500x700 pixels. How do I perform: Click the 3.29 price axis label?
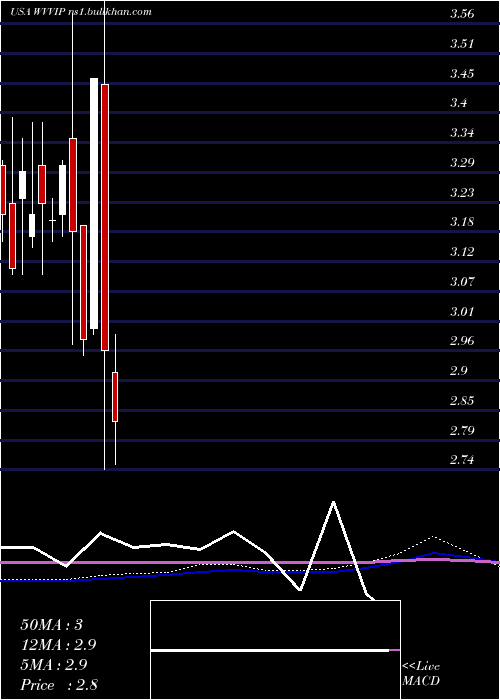[462, 162]
